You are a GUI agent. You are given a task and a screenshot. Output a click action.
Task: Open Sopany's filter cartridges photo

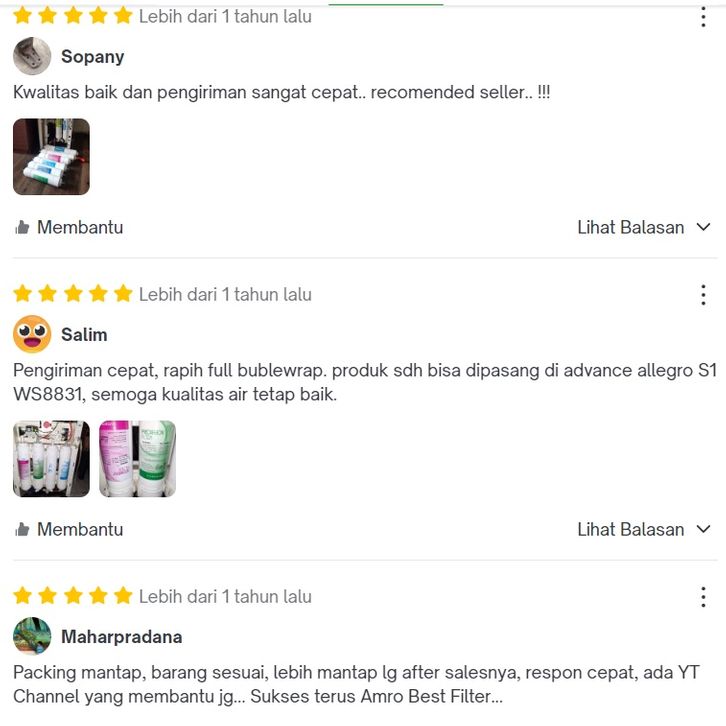(x=51, y=156)
